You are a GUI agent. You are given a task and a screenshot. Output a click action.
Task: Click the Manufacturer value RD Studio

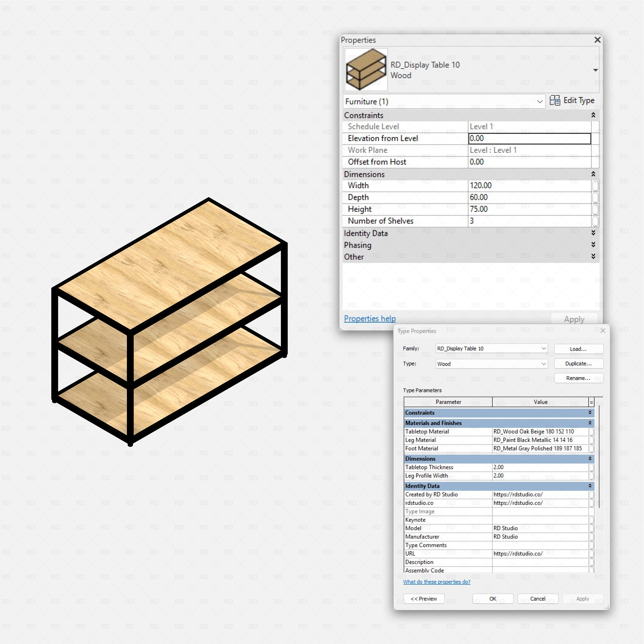tap(540, 537)
